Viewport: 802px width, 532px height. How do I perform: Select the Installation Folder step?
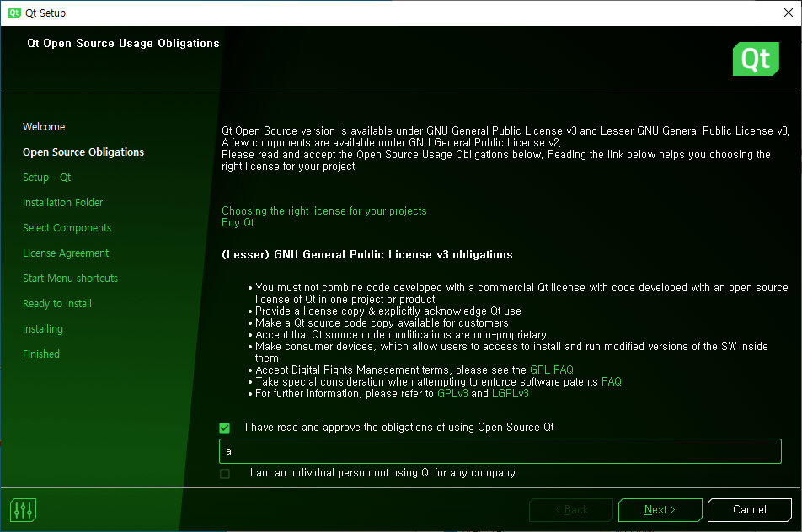62,203
